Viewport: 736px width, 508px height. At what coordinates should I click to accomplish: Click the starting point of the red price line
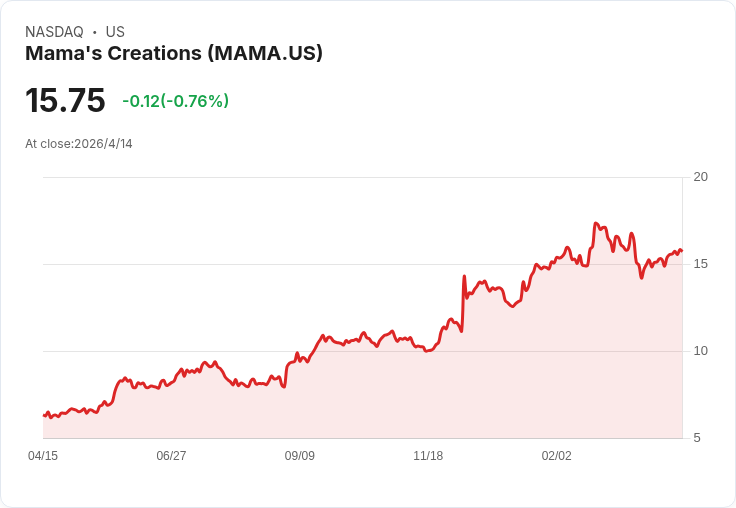tap(44, 415)
